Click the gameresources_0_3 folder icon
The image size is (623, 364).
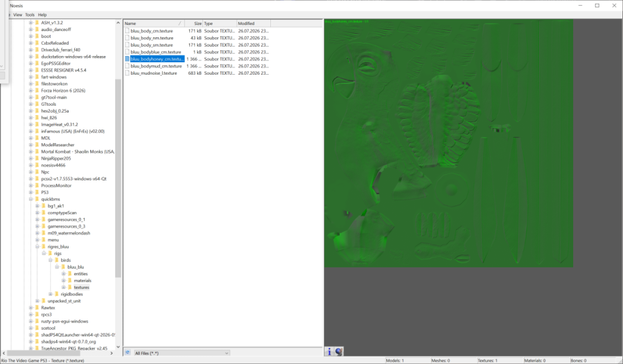[44, 226]
